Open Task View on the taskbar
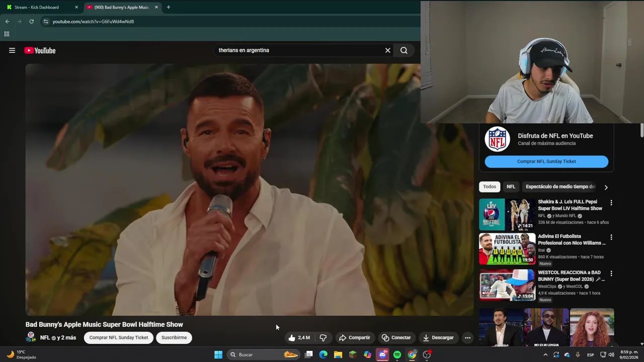Viewport: 644px width, 362px height. [x=309, y=354]
